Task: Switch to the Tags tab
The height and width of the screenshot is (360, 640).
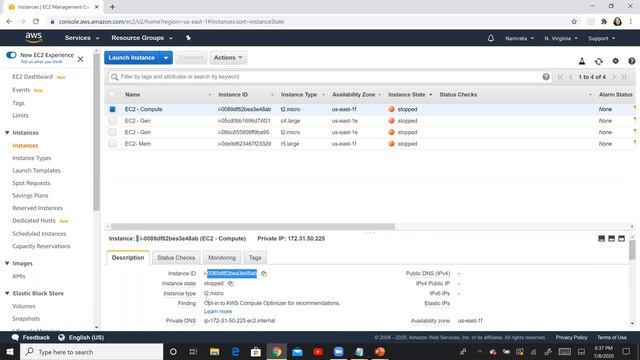Action: click(x=255, y=258)
